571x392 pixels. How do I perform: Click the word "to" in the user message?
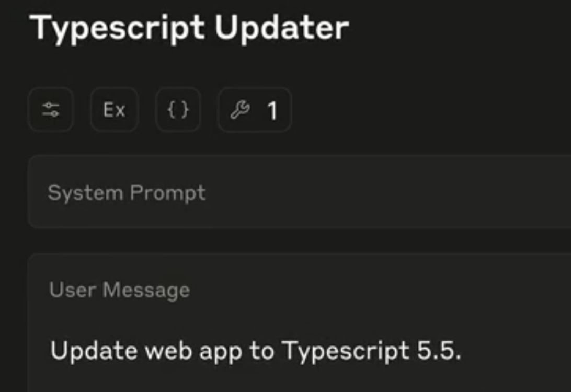(261, 351)
